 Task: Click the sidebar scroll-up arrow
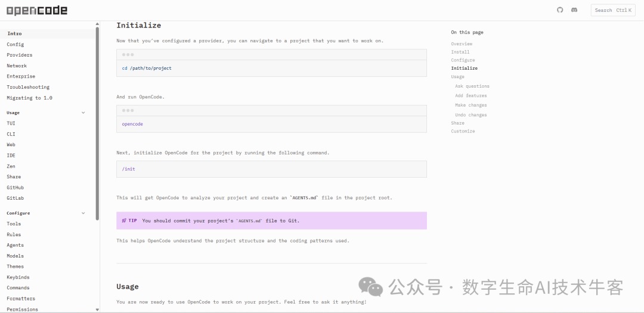pos(97,24)
